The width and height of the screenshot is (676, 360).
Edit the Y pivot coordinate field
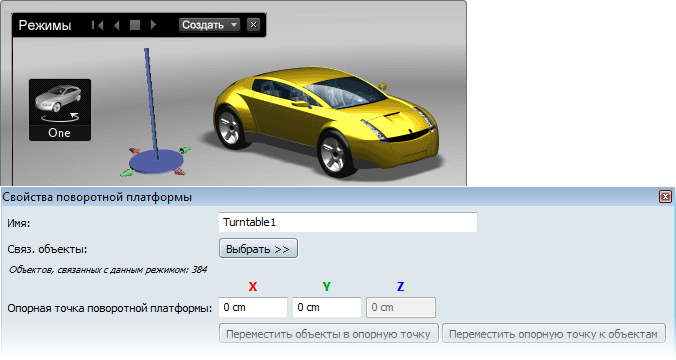pyautogui.click(x=326, y=307)
